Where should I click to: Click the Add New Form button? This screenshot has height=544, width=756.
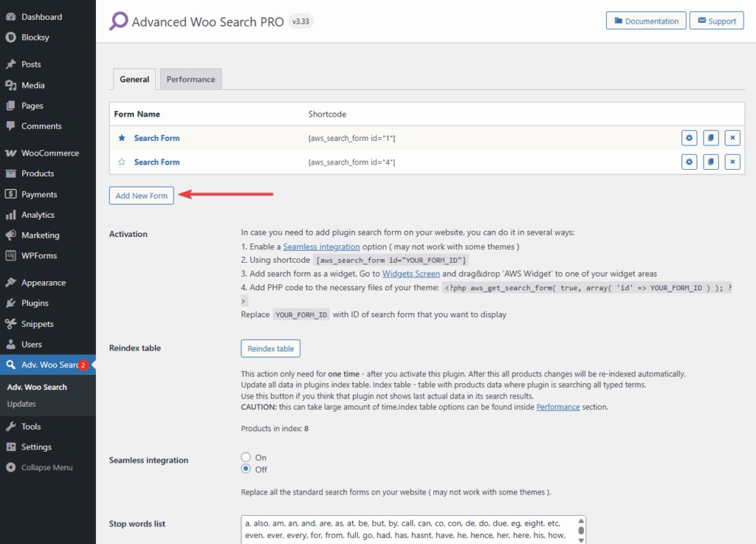click(141, 195)
